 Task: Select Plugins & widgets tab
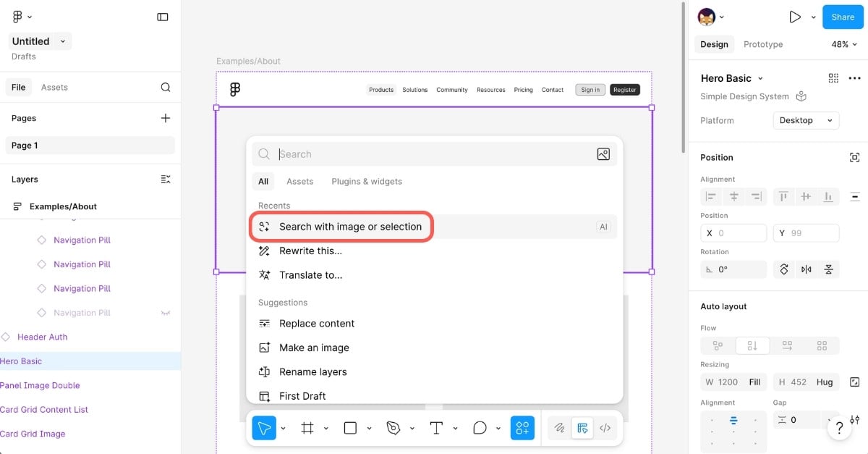[x=367, y=181]
